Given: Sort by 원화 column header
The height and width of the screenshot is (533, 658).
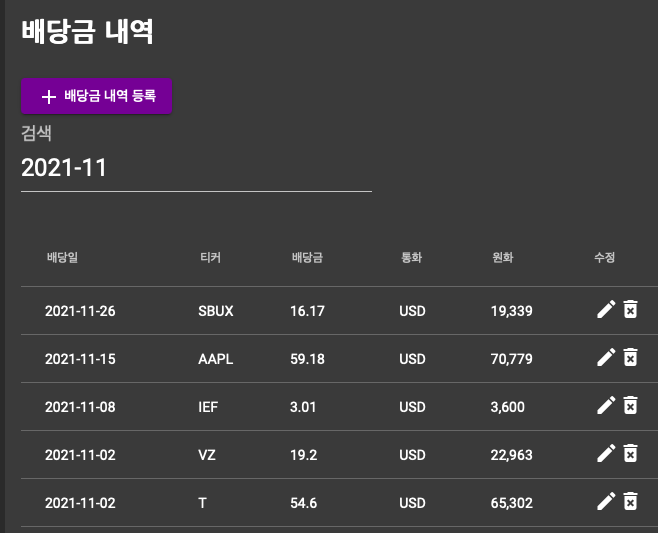Looking at the screenshot, I should pyautogui.click(x=503, y=257).
